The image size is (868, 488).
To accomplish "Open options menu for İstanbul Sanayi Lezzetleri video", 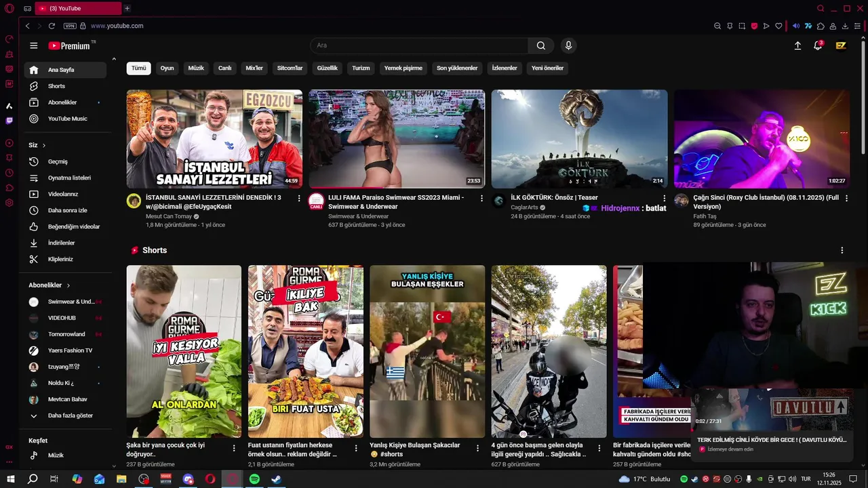I will (x=299, y=198).
